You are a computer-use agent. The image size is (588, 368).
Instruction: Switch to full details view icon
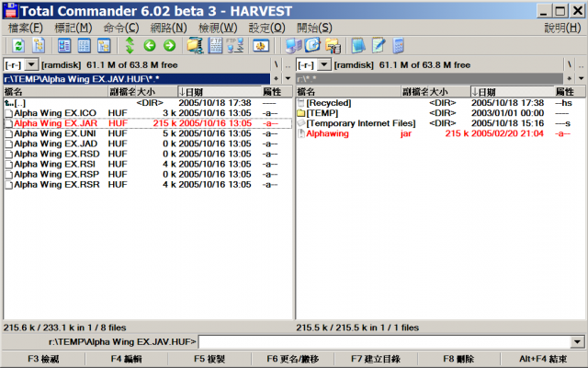point(84,46)
